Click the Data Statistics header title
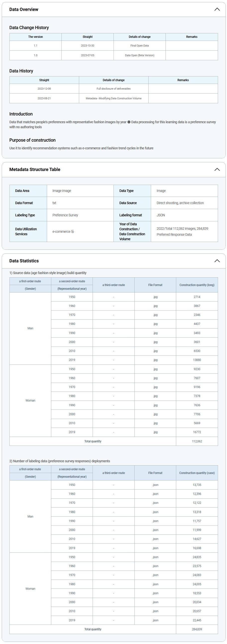Screen dimensions: 227x644 24,261
